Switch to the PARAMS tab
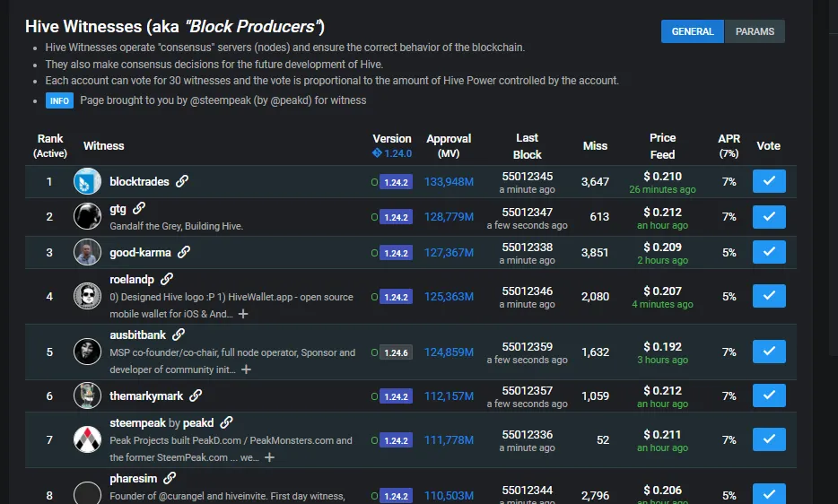This screenshot has height=504, width=838. point(755,31)
